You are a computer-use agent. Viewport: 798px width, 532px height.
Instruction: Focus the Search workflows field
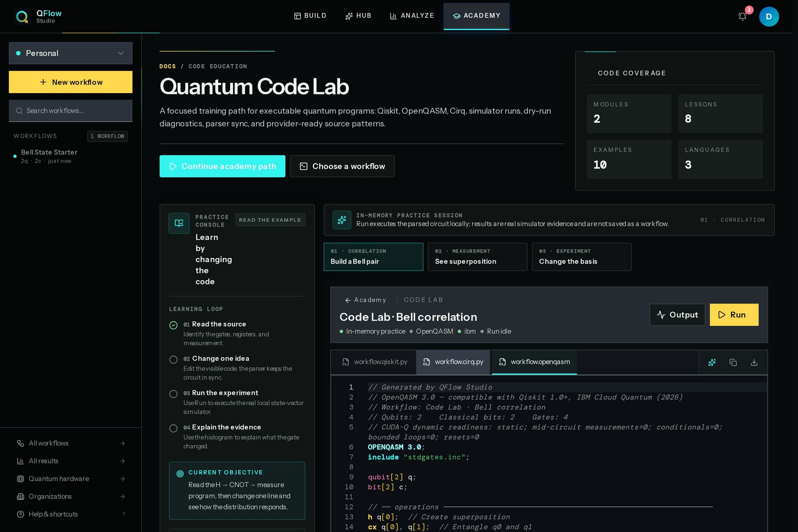pos(71,111)
